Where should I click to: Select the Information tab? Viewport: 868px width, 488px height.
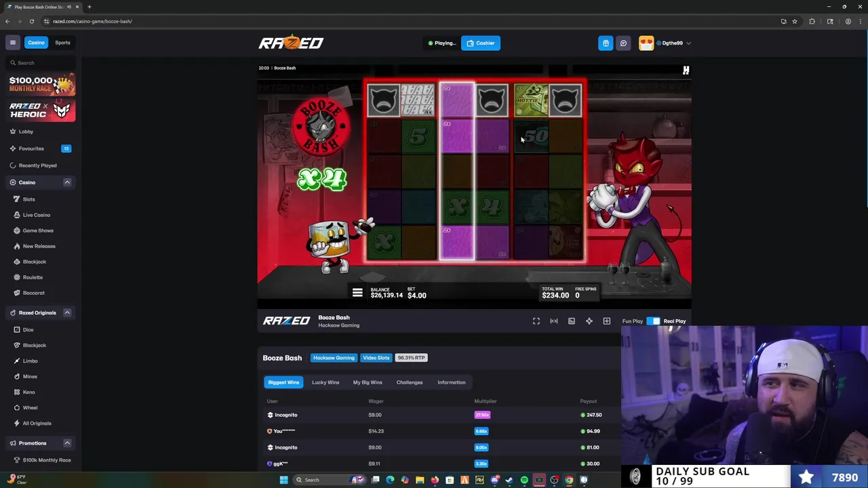452,382
